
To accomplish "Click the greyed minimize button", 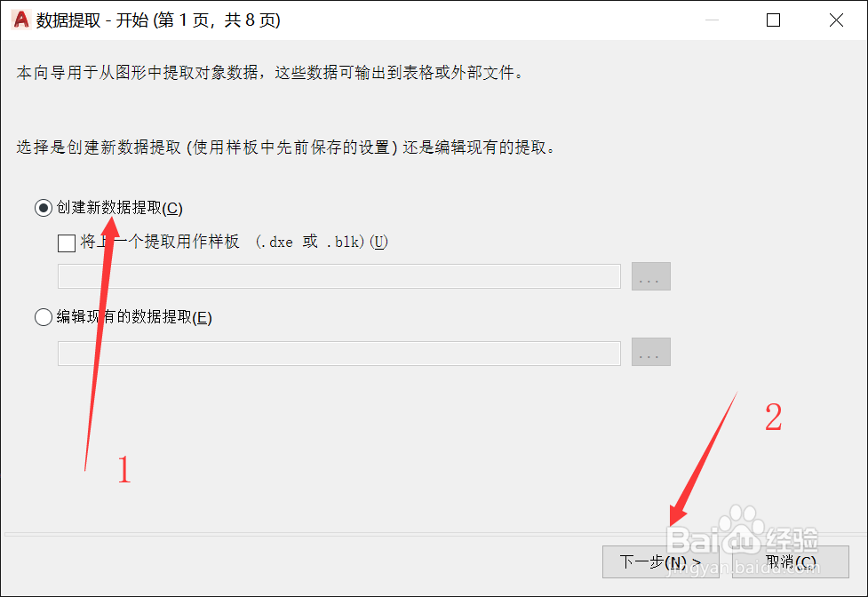I will click(x=712, y=20).
